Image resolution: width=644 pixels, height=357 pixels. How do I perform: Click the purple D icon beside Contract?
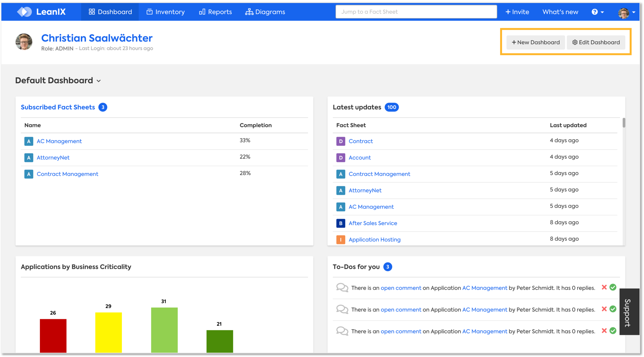click(341, 141)
